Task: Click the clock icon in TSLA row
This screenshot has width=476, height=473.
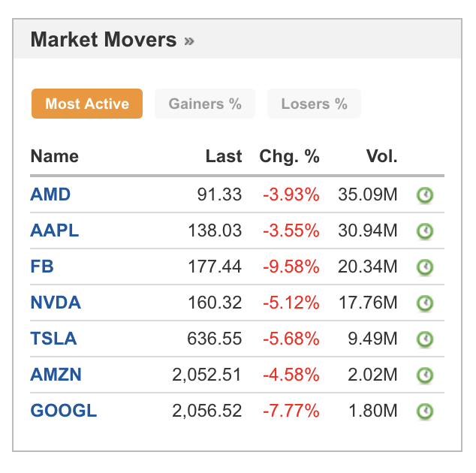Action: [x=425, y=339]
